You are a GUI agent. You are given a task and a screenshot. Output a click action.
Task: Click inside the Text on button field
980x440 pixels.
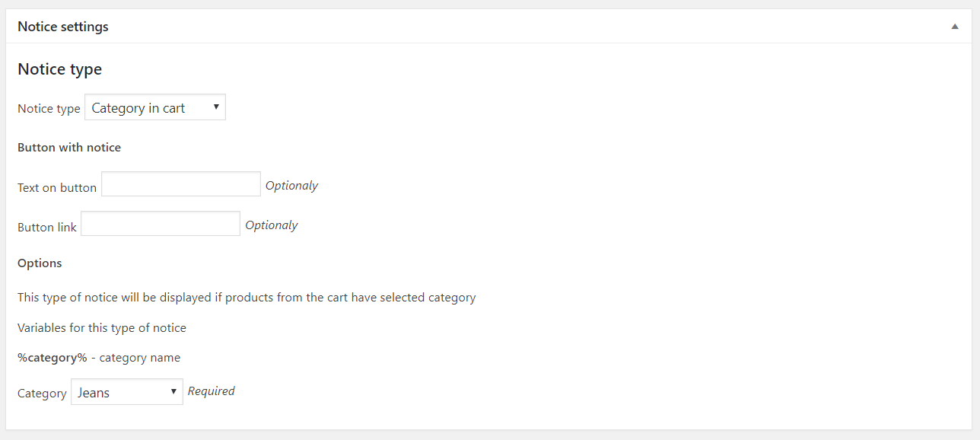(180, 183)
